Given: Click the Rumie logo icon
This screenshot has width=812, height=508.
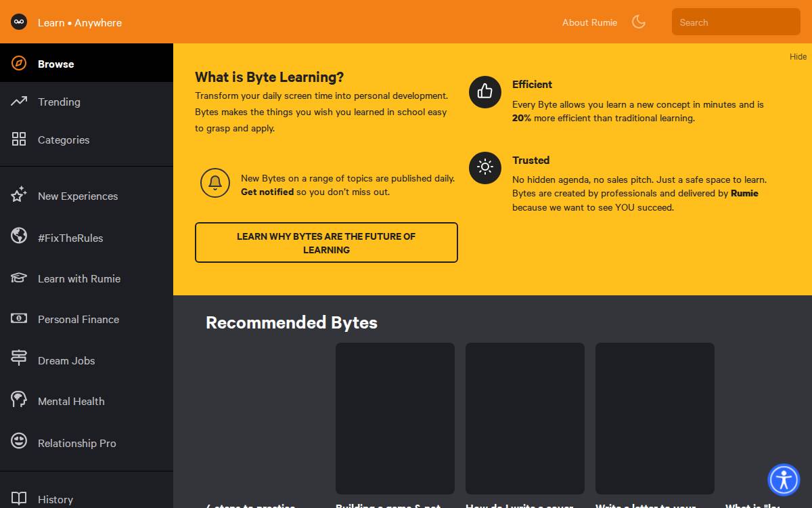Looking at the screenshot, I should (x=19, y=22).
